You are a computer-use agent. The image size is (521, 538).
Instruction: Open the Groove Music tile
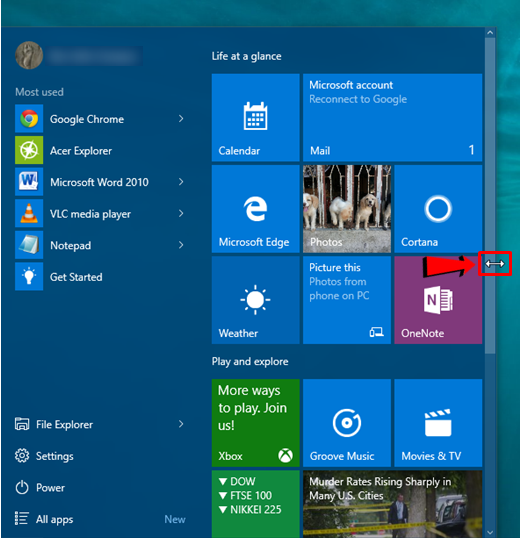(x=347, y=423)
